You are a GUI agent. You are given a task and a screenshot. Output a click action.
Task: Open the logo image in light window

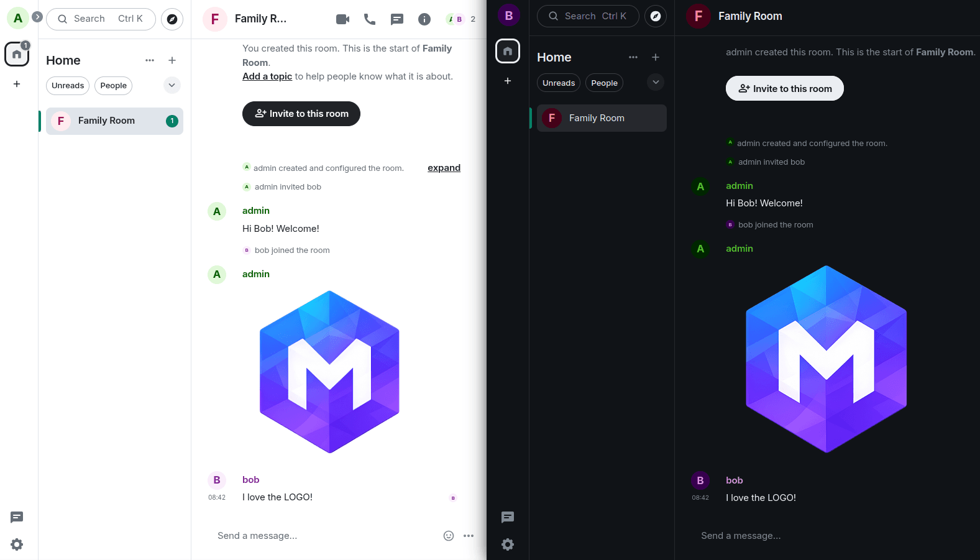[x=329, y=372]
